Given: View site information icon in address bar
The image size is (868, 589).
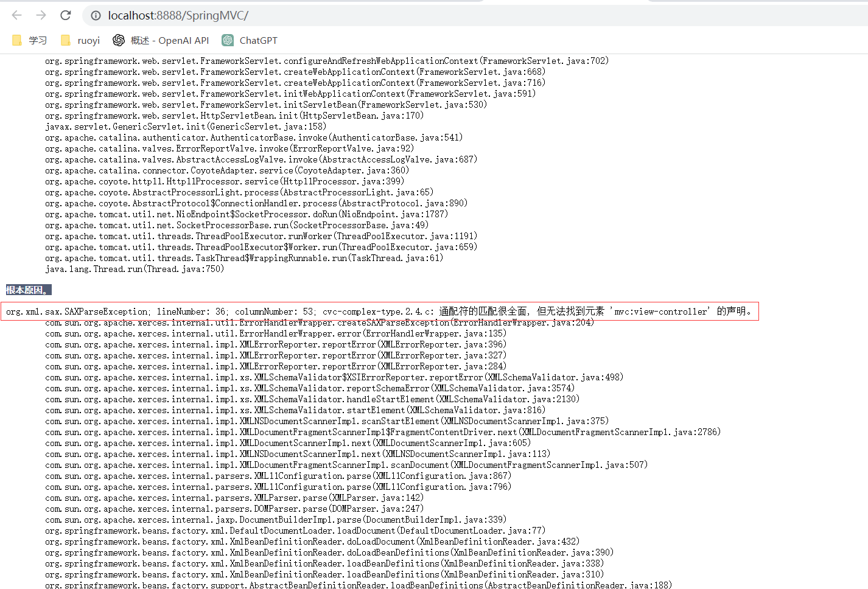Looking at the screenshot, I should point(96,16).
